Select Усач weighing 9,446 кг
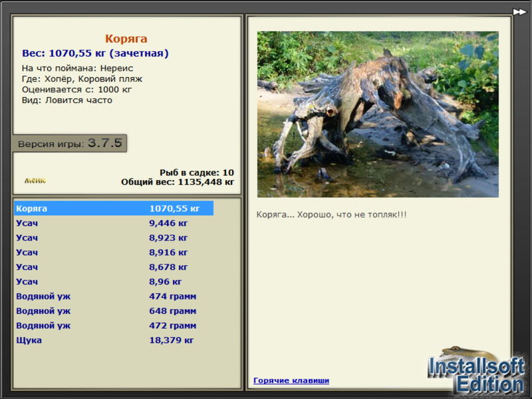This screenshot has width=532, height=399. click(114, 223)
